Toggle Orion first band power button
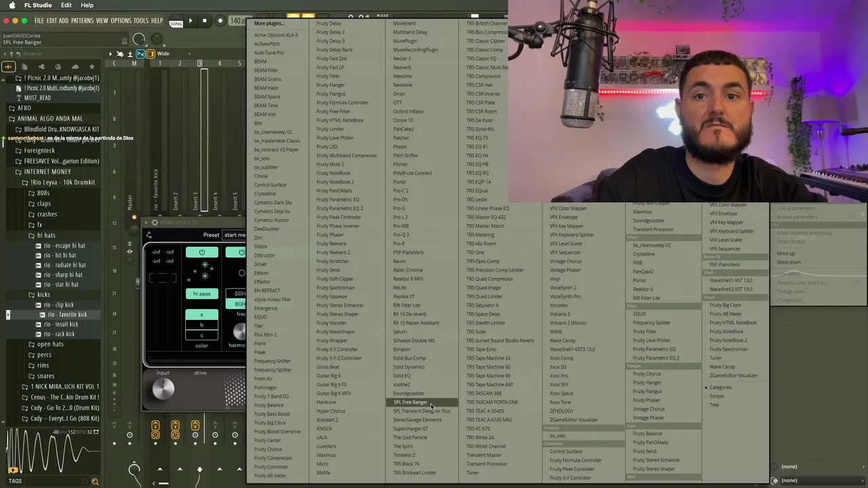 click(x=201, y=252)
